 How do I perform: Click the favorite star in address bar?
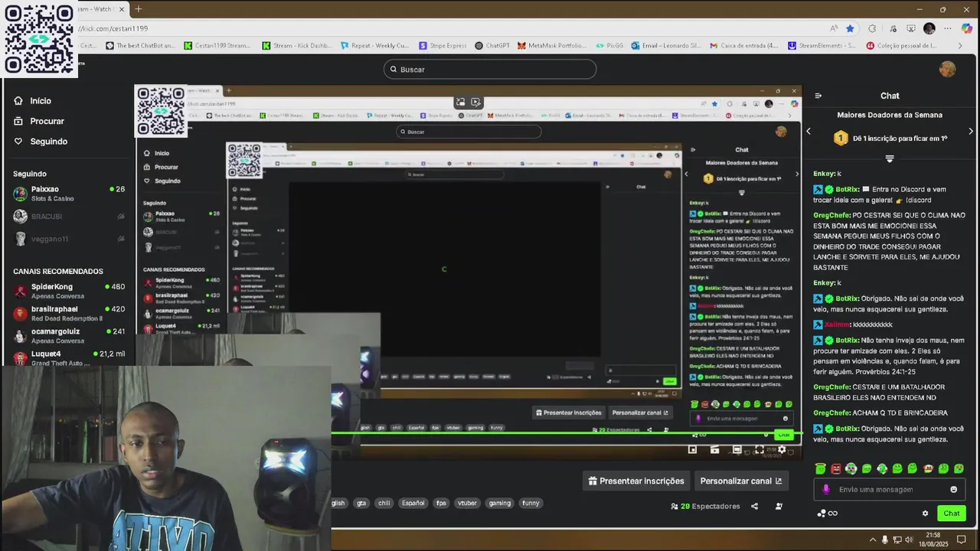[x=850, y=28]
